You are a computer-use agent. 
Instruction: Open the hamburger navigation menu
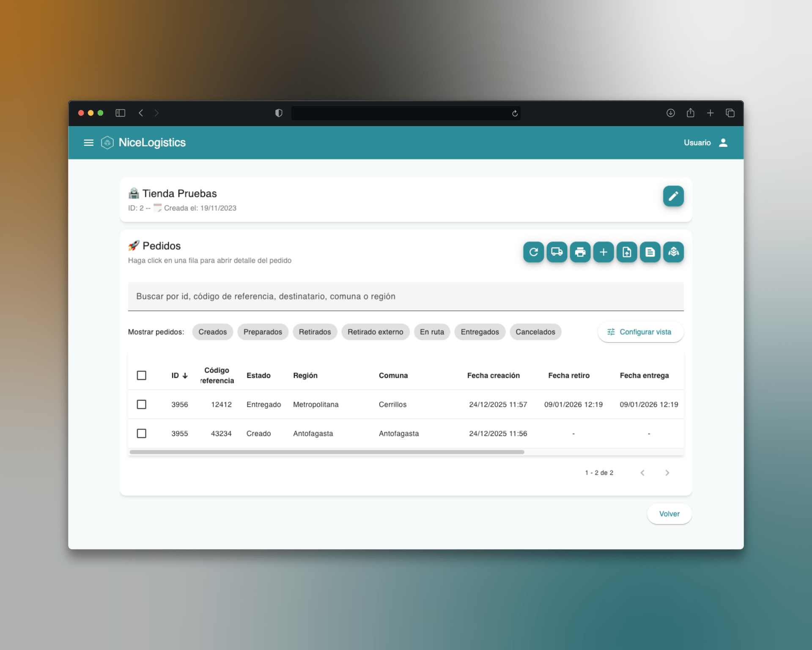pyautogui.click(x=88, y=143)
